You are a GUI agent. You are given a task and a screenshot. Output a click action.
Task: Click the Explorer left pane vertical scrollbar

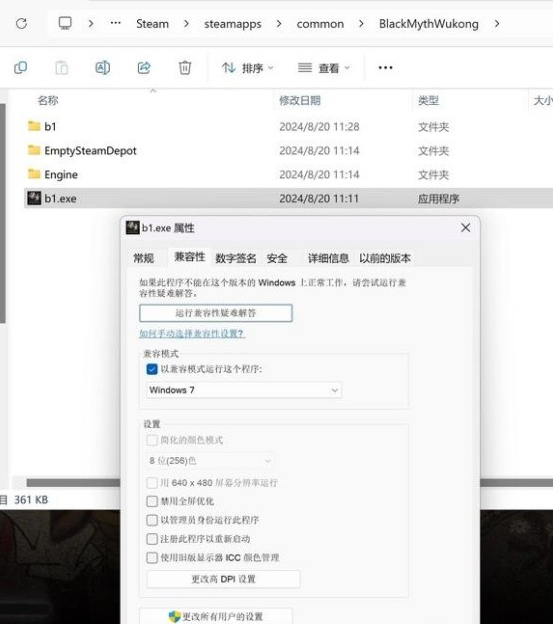(2, 213)
